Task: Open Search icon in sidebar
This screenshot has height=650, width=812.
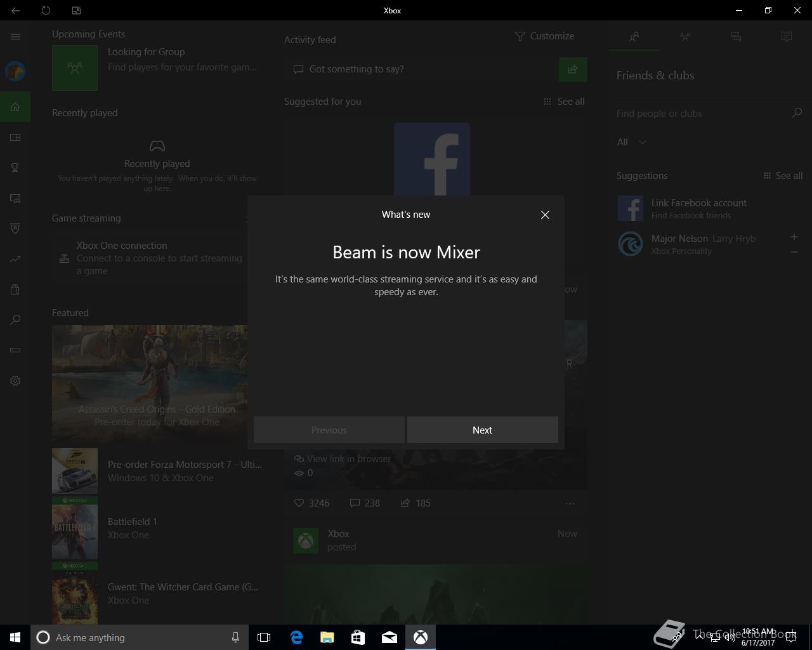Action: [x=15, y=320]
